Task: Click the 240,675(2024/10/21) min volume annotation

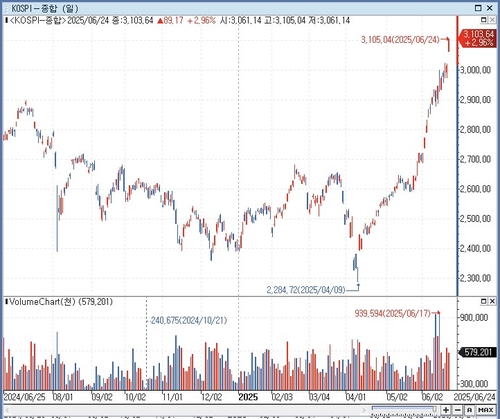Action: coord(188,321)
